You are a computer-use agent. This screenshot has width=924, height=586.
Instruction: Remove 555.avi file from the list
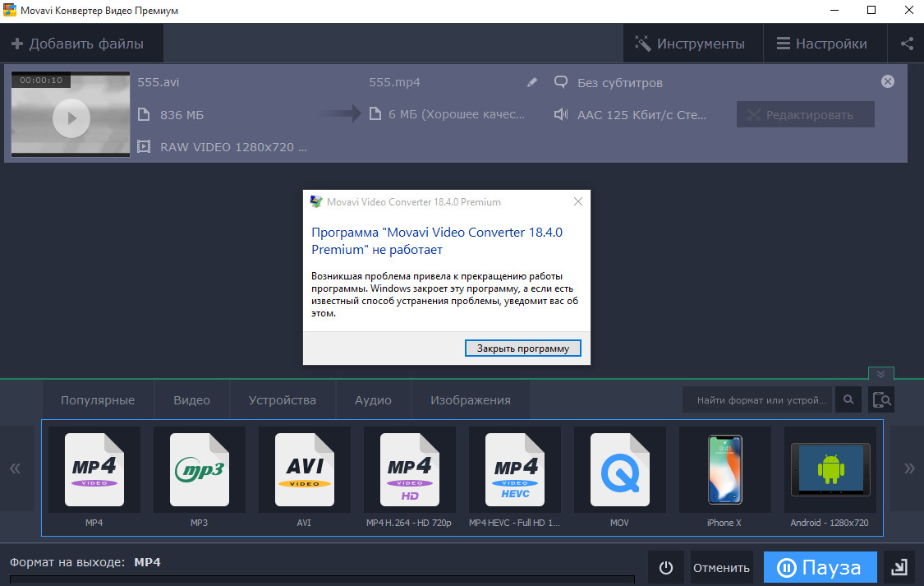tap(888, 81)
